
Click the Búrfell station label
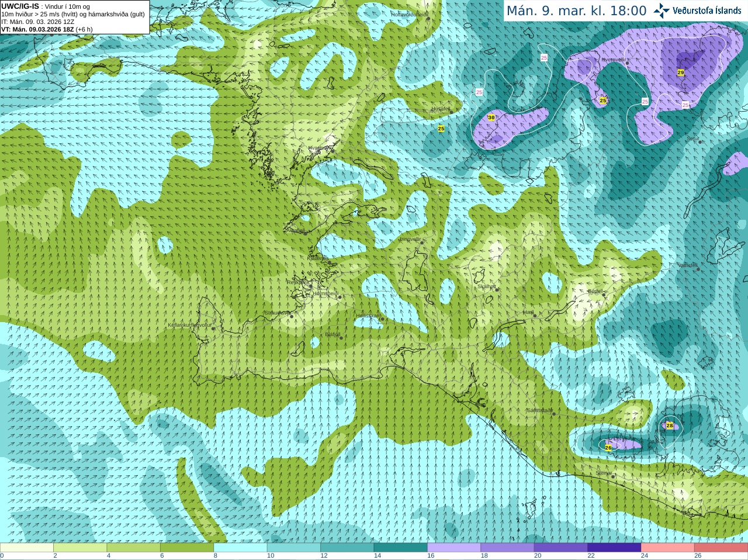click(595, 291)
